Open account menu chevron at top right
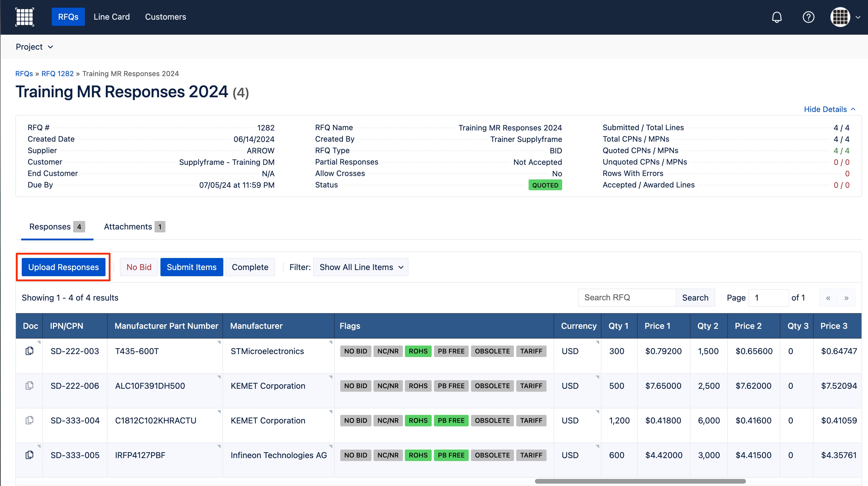 [x=858, y=17]
